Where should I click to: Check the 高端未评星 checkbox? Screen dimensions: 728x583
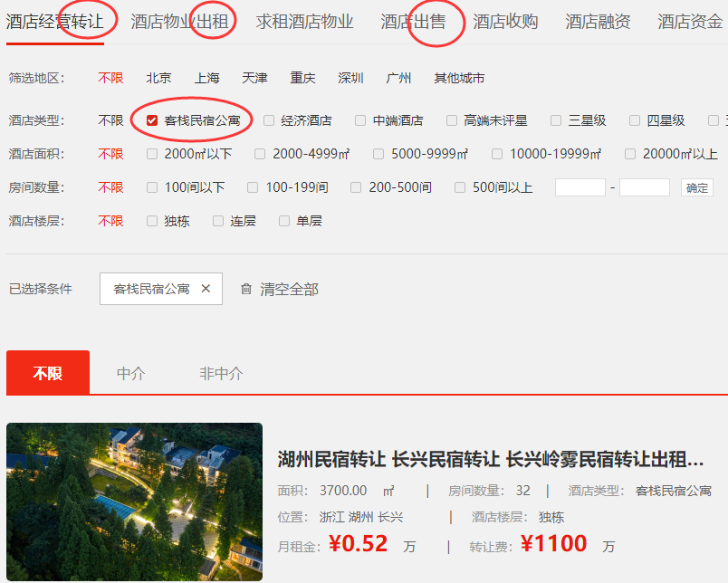pyautogui.click(x=452, y=120)
